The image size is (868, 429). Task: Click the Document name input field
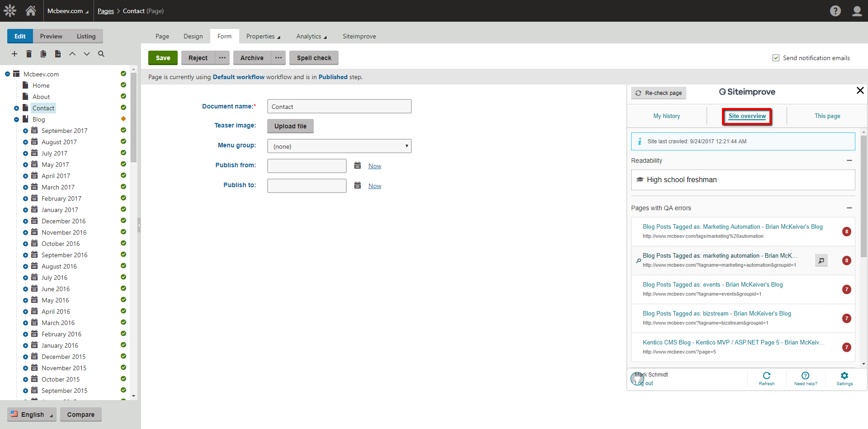339,106
